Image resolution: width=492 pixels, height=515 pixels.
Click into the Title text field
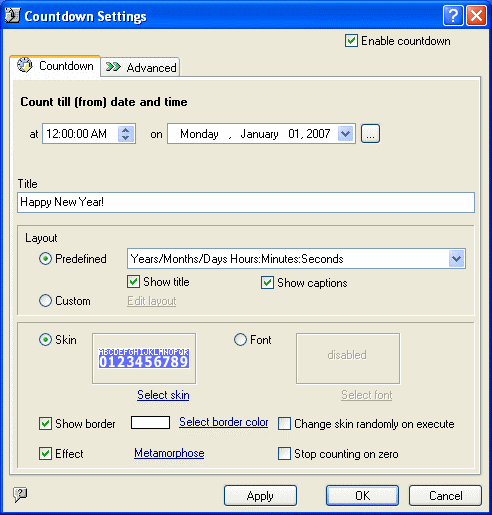click(x=246, y=202)
